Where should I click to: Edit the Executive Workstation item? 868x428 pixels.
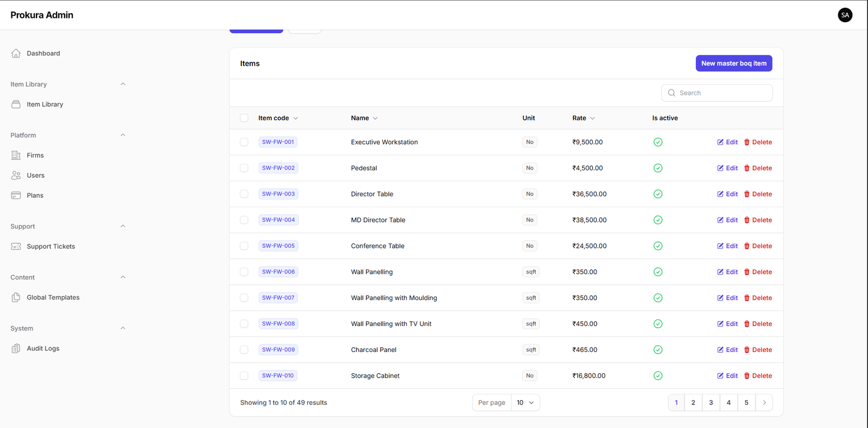[727, 142]
